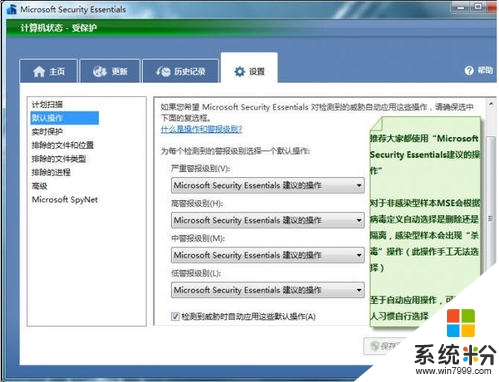Open the 低警报级别(L) dropdown
Viewport: 499px width, 382px height.
click(268, 290)
